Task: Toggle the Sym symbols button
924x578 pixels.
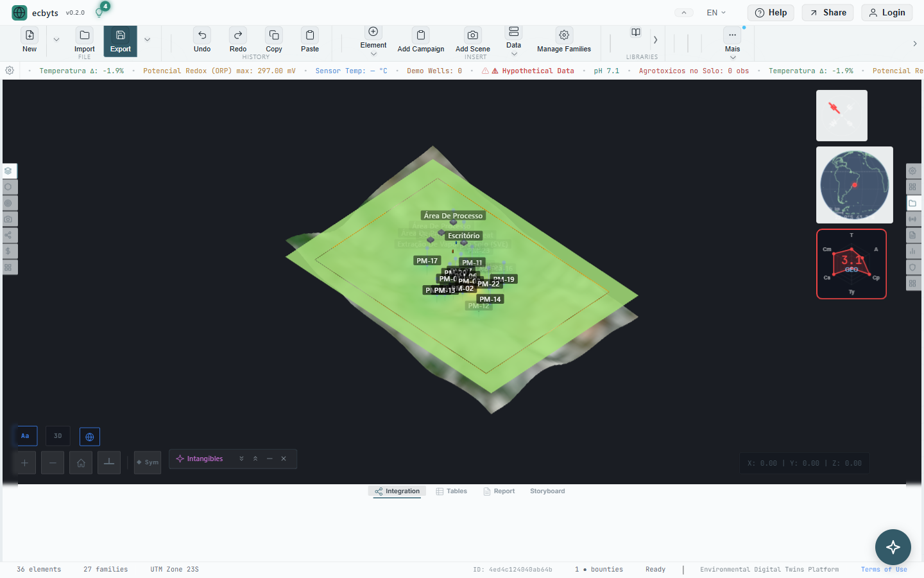Action: [x=148, y=462]
